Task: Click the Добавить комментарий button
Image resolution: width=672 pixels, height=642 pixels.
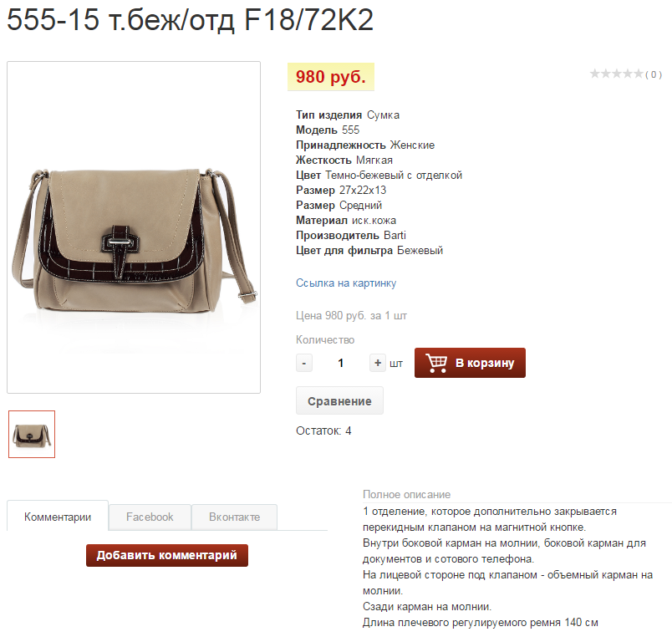Action: pyautogui.click(x=167, y=555)
